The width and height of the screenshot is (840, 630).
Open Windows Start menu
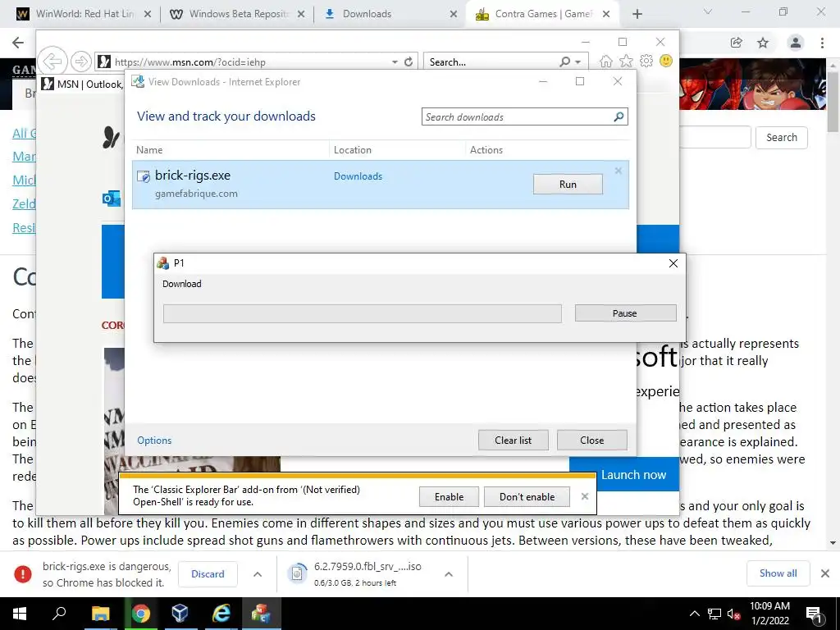(20, 614)
